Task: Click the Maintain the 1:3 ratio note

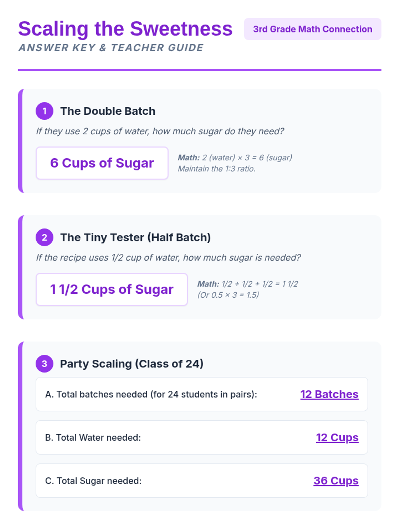Action: [217, 169]
